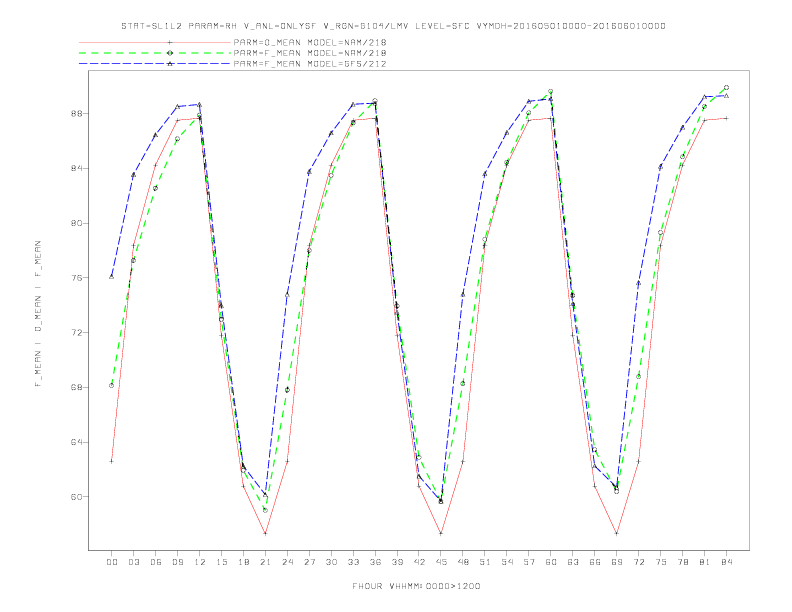Viewport: 792px width, 612px height.
Task: Click green NAM circle marker at hour 00
Action: point(112,385)
